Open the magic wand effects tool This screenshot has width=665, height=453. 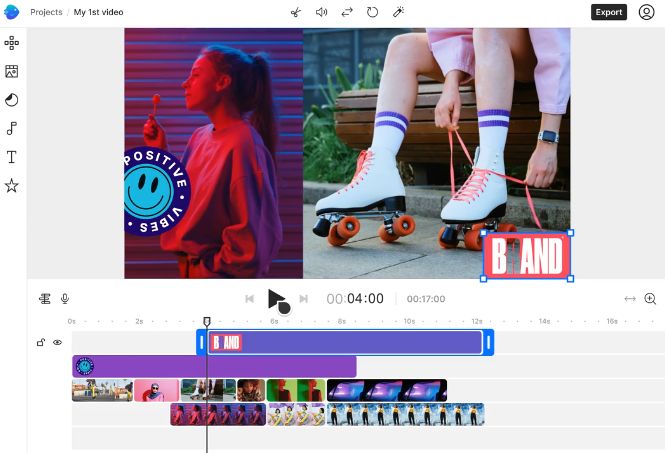pos(398,12)
